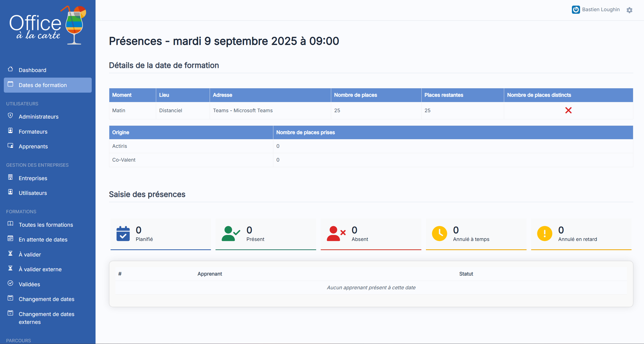
Task: Open En attente de dates
Action: [x=43, y=240]
